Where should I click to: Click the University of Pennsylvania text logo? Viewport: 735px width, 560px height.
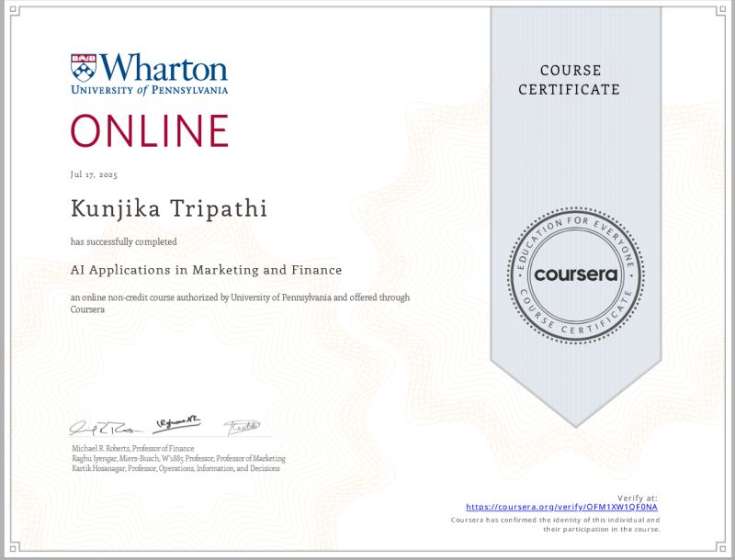pos(150,89)
